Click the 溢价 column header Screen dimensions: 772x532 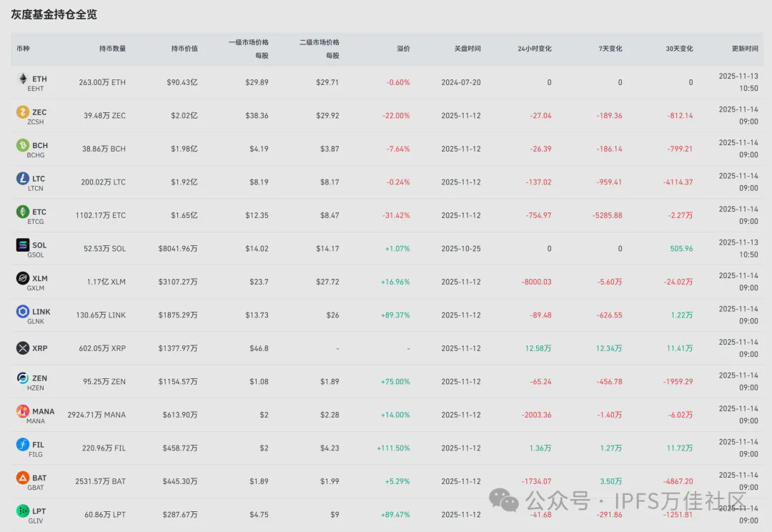tap(403, 49)
